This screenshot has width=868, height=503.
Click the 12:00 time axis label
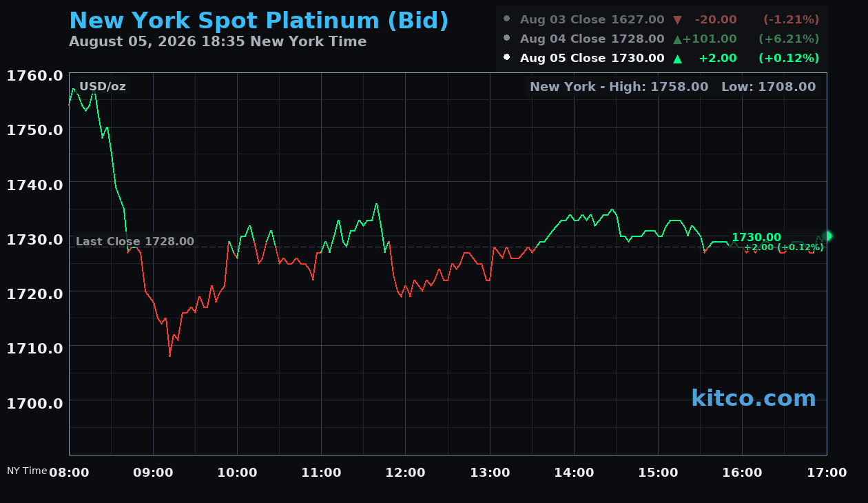406,473
